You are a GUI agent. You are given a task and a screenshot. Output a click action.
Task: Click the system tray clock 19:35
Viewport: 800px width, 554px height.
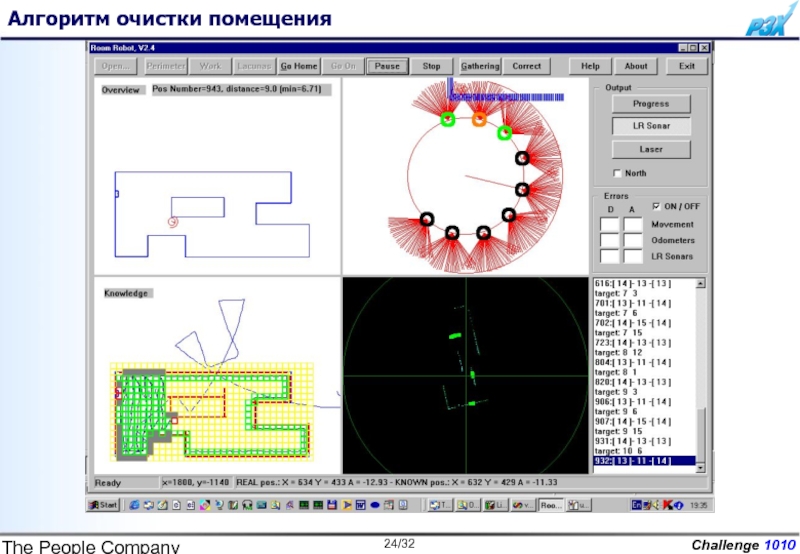click(x=698, y=505)
